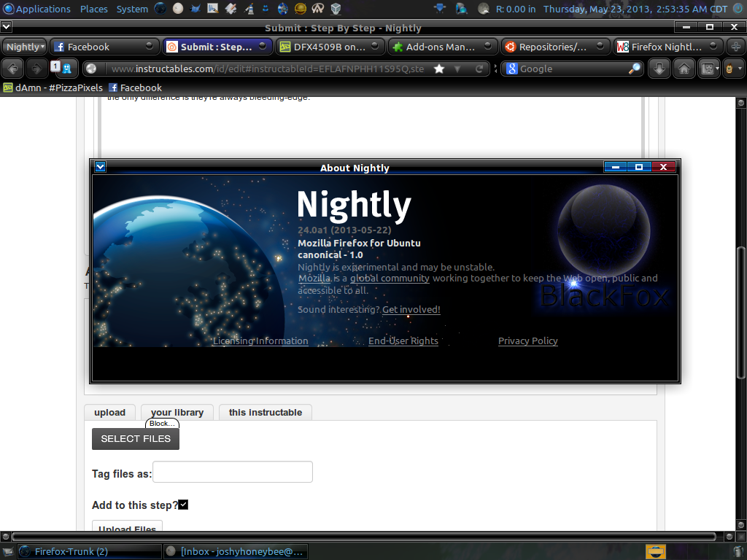This screenshot has width=747, height=560.
Task: Click the Greasemonkey icon in the toolbar
Action: pos(729,69)
